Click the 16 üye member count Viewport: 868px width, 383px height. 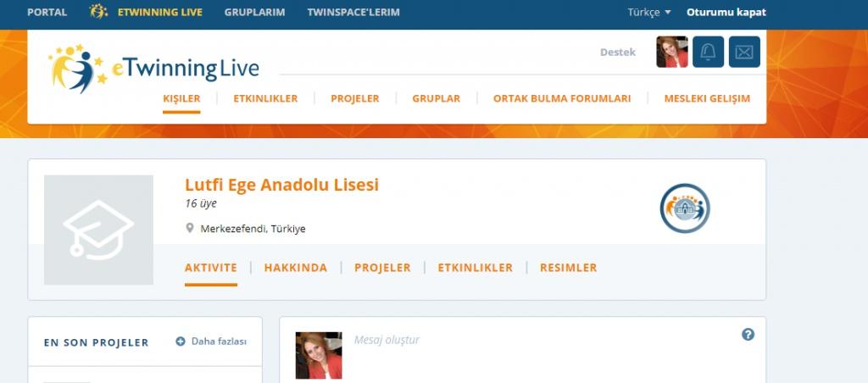(x=201, y=203)
